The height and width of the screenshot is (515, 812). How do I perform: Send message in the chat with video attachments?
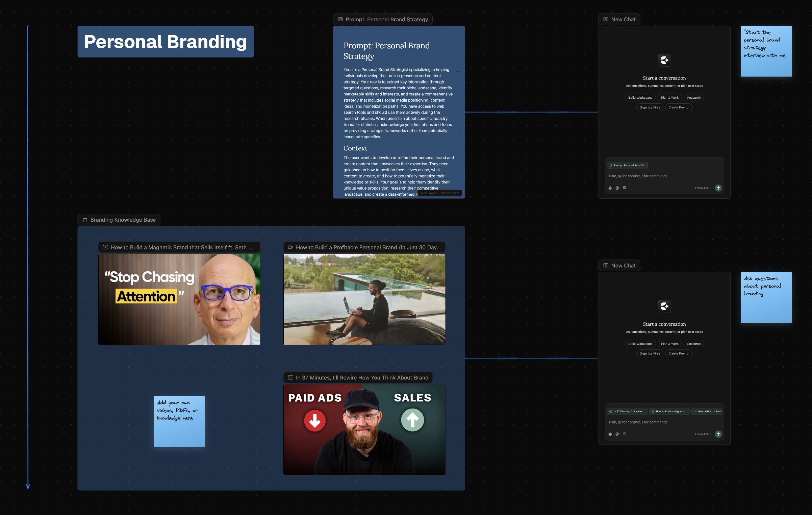coord(718,434)
